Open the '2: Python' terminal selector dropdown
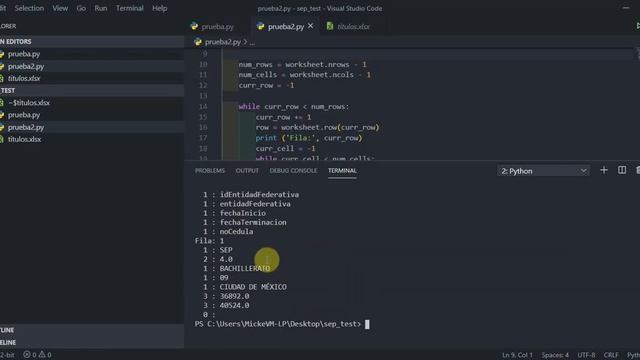 point(543,171)
